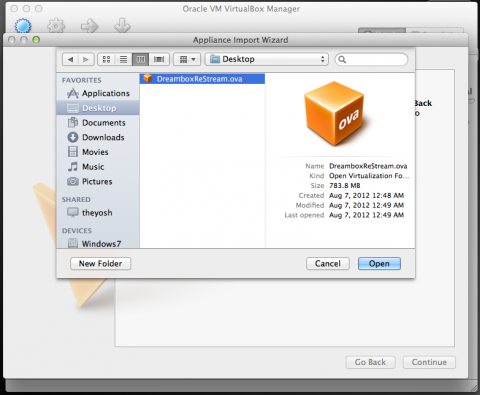
Task: Click the Windows7 drive icon
Action: [x=73, y=244]
